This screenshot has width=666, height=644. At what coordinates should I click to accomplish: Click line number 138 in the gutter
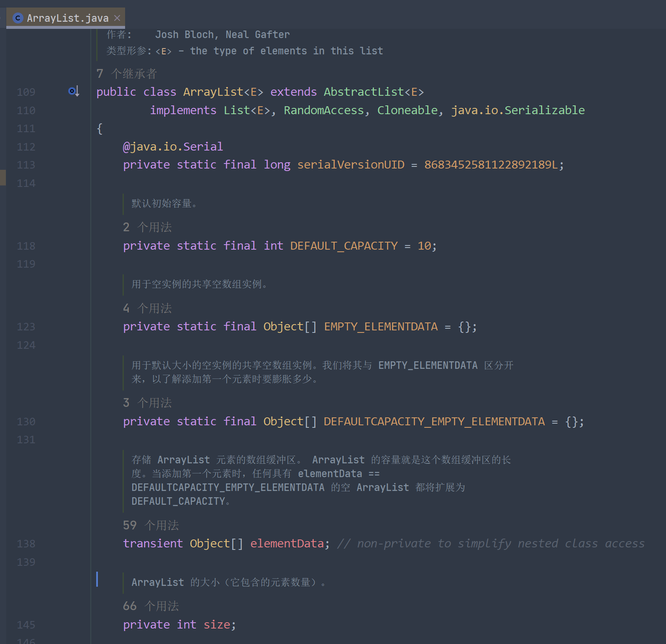point(26,544)
